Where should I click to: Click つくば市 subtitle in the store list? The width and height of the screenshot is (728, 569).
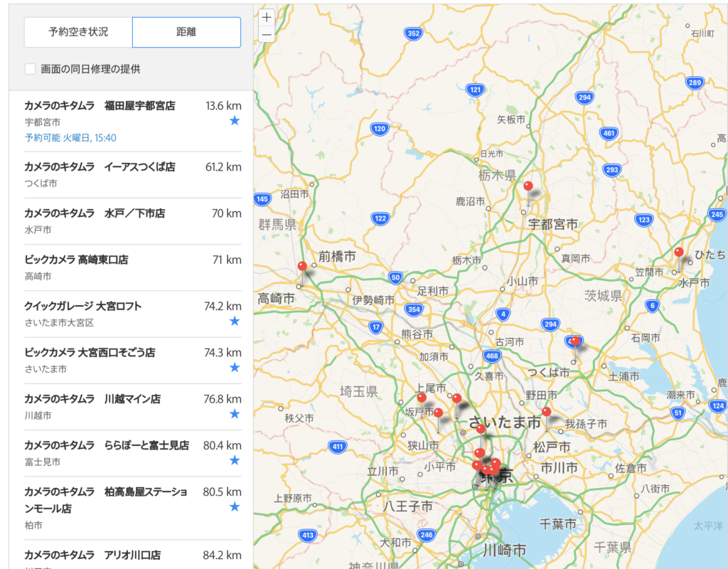pos(41,184)
